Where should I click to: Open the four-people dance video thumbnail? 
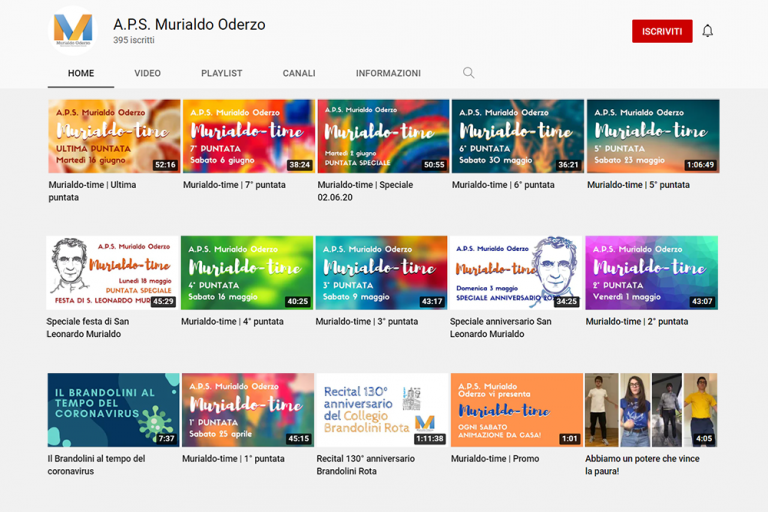[x=651, y=410]
